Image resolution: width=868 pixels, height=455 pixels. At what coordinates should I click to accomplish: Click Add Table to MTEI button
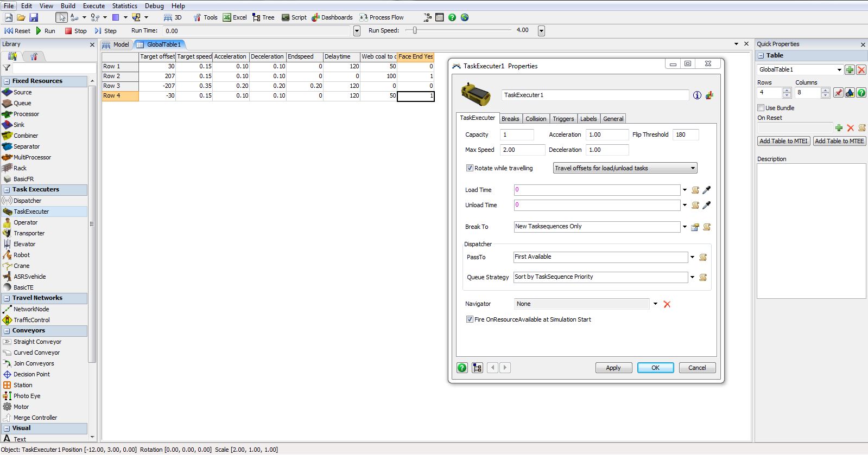[x=783, y=141]
